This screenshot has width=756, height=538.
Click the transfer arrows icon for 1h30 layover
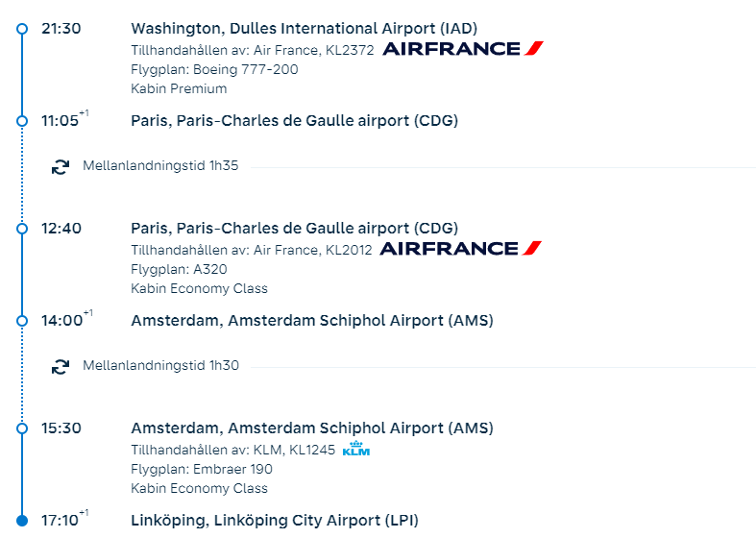point(61,366)
